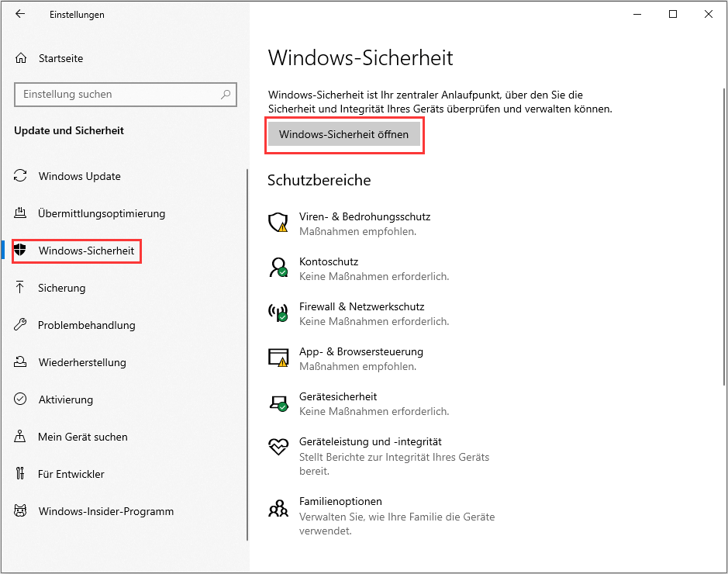This screenshot has height=574, width=728.
Task: Open the Windows-Insider-Programm icon
Action: point(19,511)
